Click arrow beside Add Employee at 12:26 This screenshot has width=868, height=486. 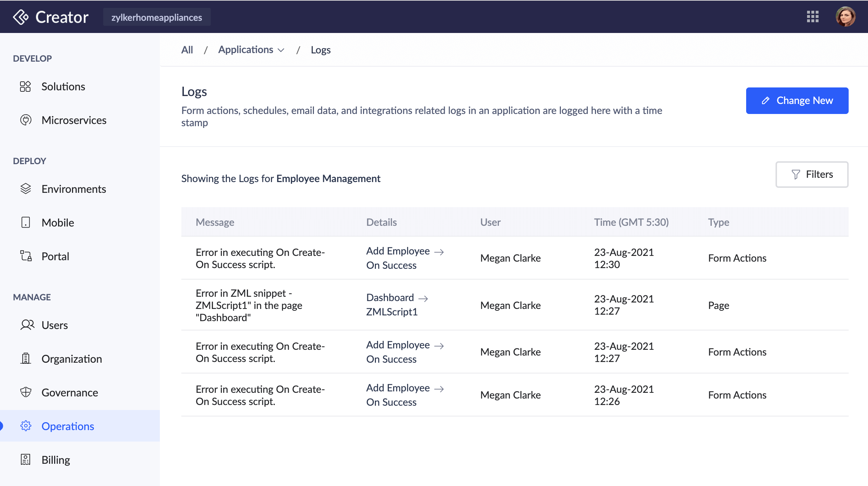[439, 389]
